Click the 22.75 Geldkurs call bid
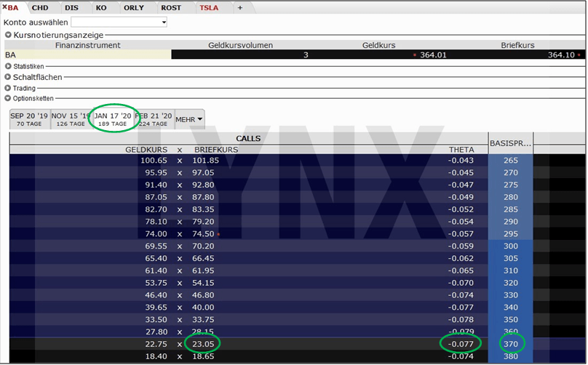The width and height of the screenshot is (588, 365). pos(156,344)
